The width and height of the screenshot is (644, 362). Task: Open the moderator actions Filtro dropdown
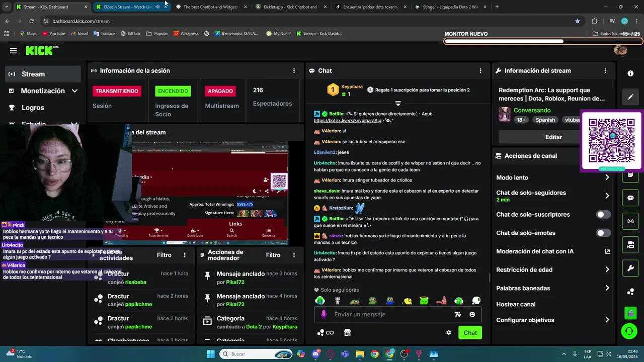[x=273, y=255]
